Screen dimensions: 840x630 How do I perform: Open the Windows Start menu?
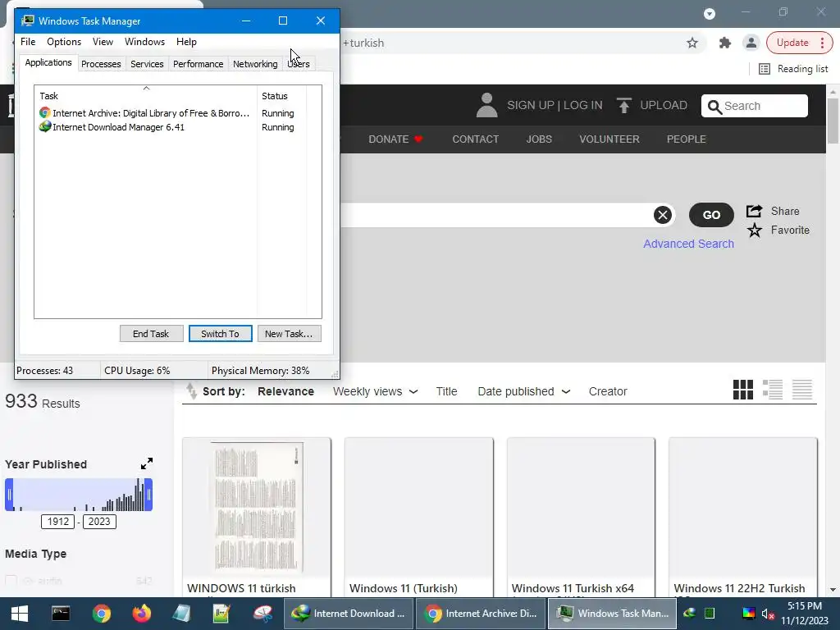click(20, 614)
